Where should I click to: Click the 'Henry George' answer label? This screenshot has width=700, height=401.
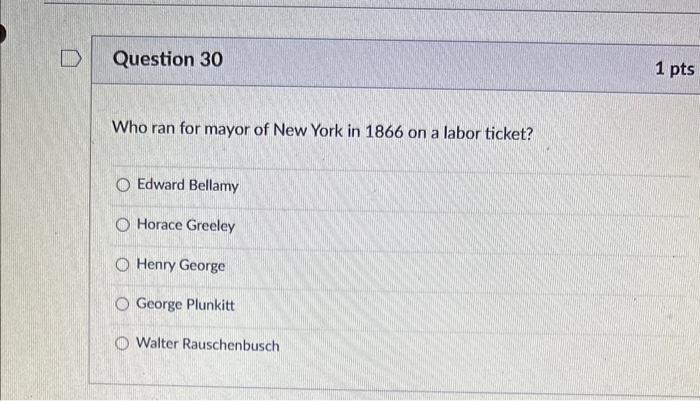pos(181,265)
